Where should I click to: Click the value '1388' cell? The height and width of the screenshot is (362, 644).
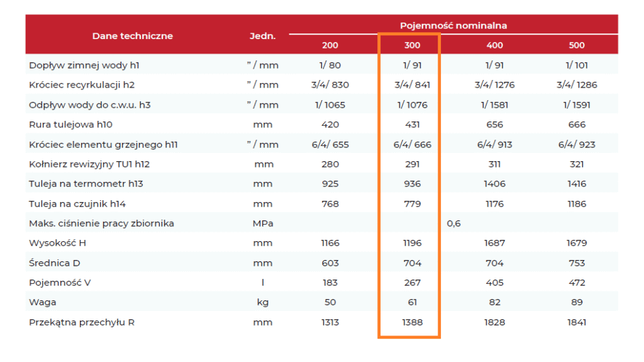(413, 322)
